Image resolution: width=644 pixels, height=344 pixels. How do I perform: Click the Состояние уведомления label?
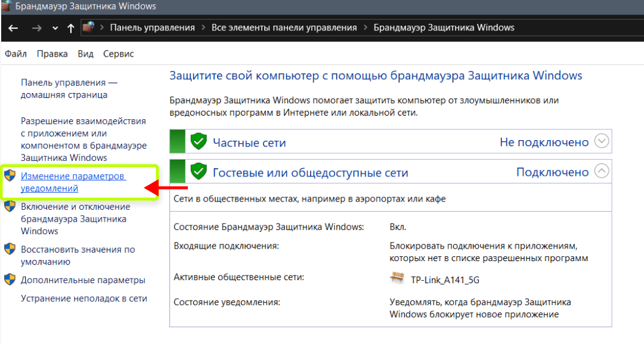pos(227,302)
